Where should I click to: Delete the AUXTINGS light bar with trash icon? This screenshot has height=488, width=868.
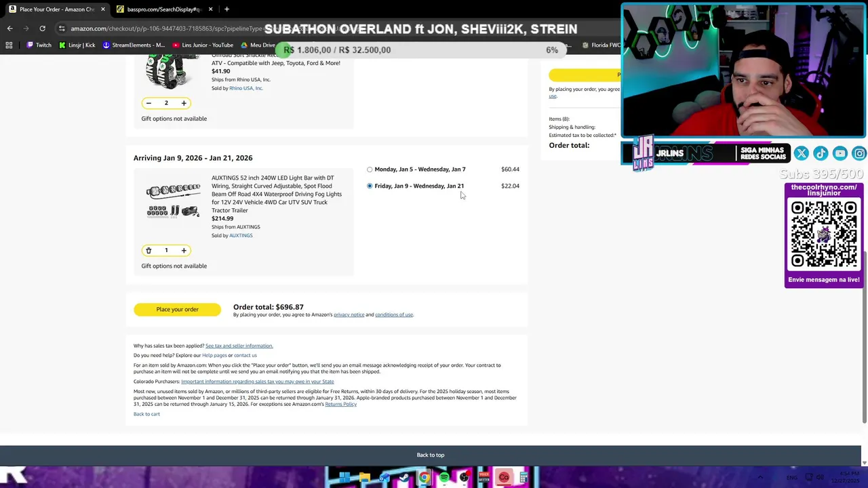tap(149, 251)
